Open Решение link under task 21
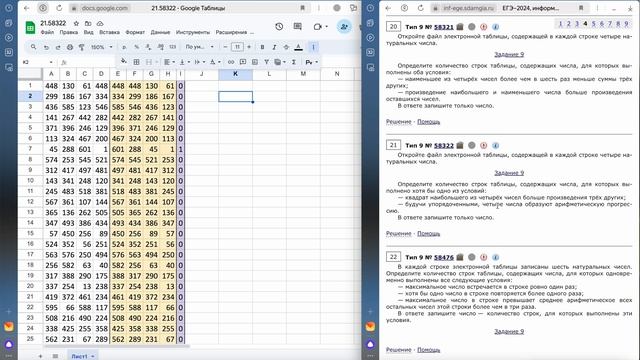The image size is (640, 360). pos(399,233)
